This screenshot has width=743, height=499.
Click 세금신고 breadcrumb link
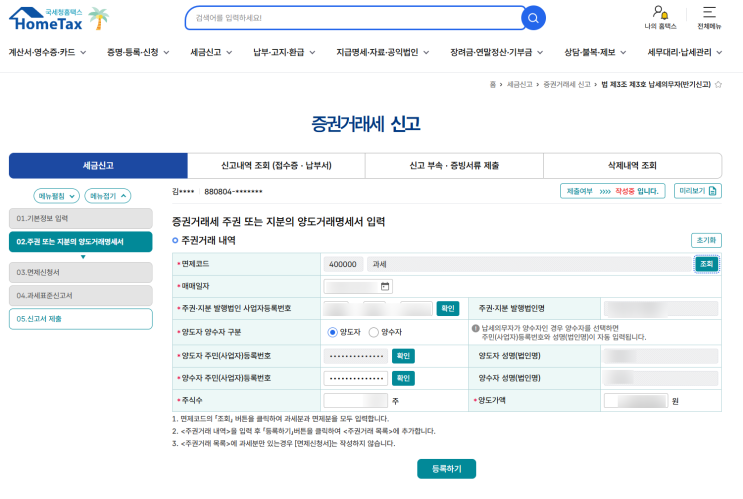[519, 84]
